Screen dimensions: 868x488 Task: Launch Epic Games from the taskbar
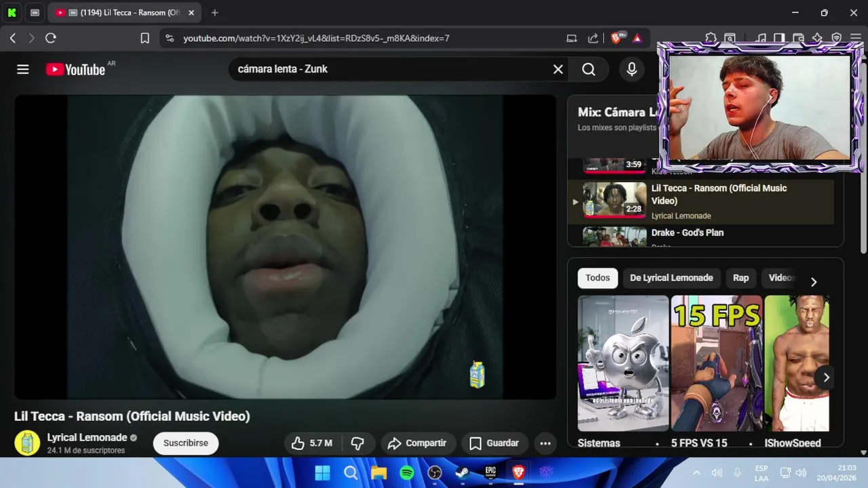[490, 472]
